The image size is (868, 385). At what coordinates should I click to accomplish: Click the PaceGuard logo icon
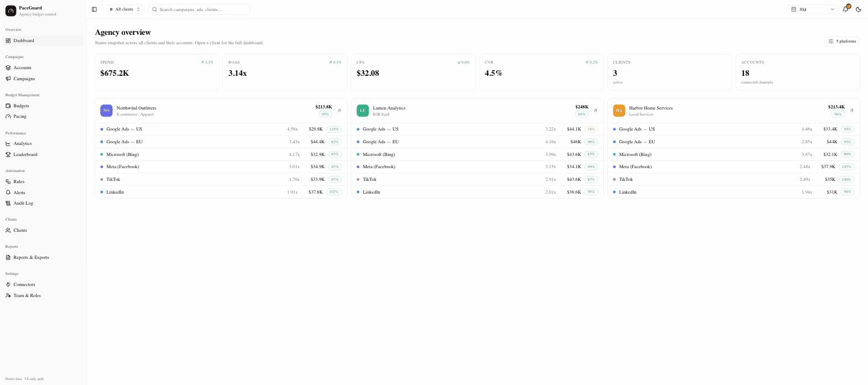click(x=11, y=11)
